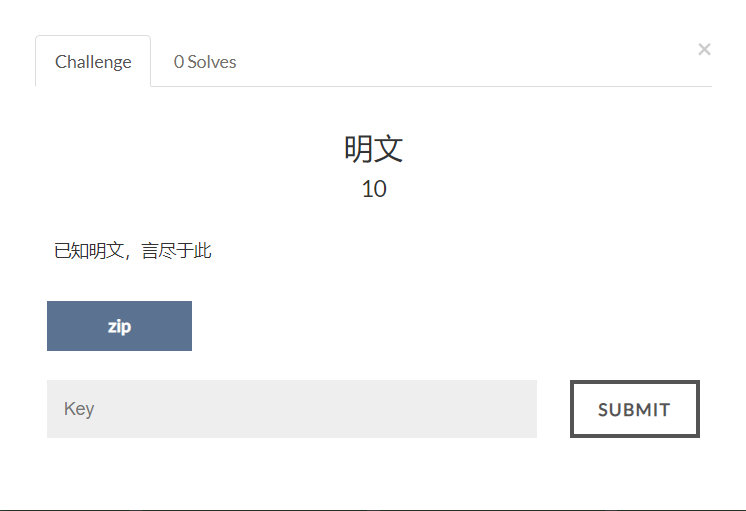This screenshot has width=746, height=511.
Task: Click the right end of the Key field
Action: pos(523,409)
